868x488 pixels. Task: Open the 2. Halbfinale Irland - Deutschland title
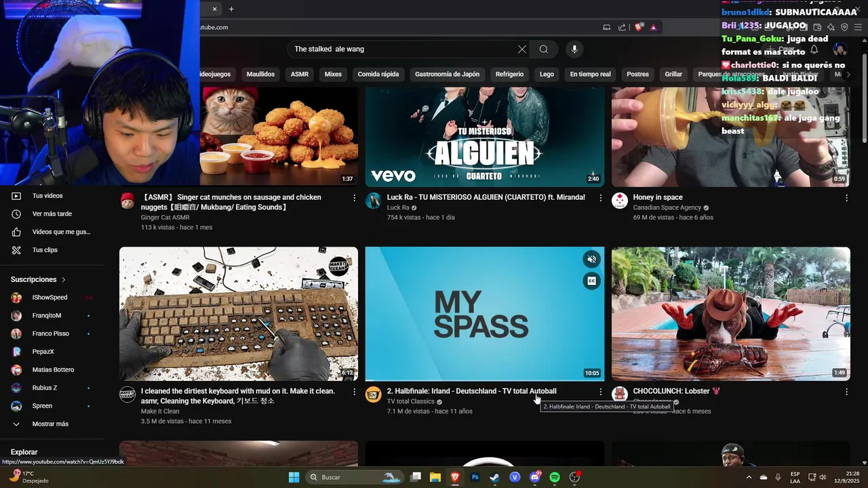(x=471, y=391)
